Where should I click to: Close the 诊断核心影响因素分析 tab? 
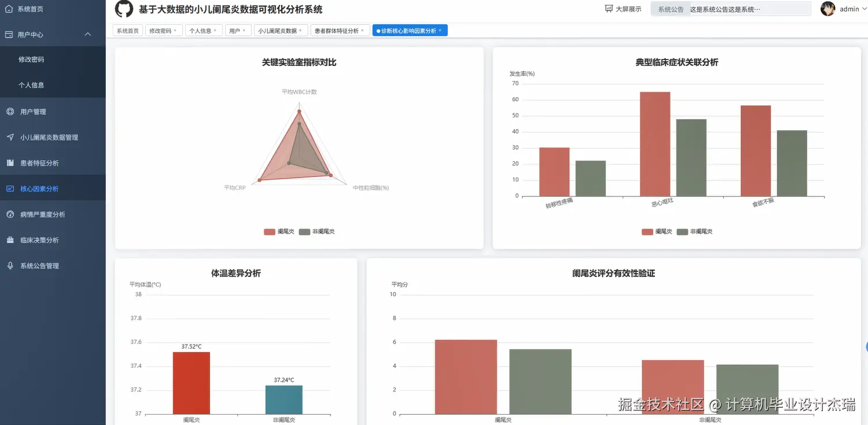click(440, 31)
